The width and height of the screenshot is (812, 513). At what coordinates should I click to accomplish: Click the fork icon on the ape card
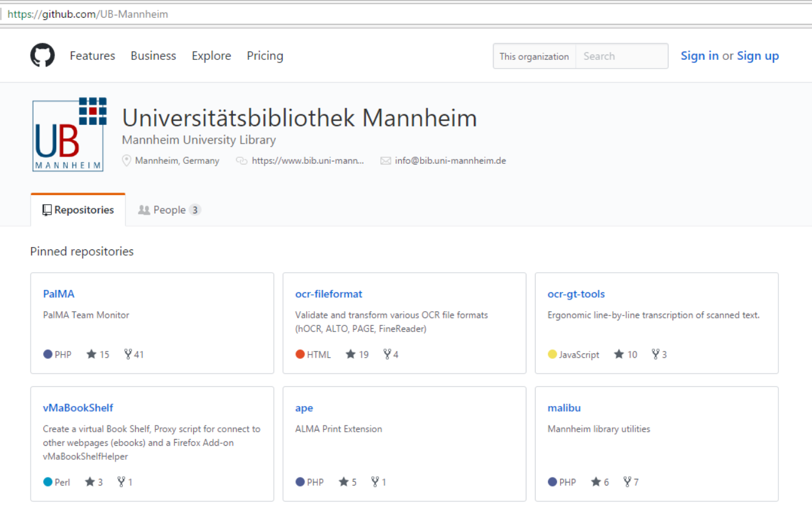[375, 482]
